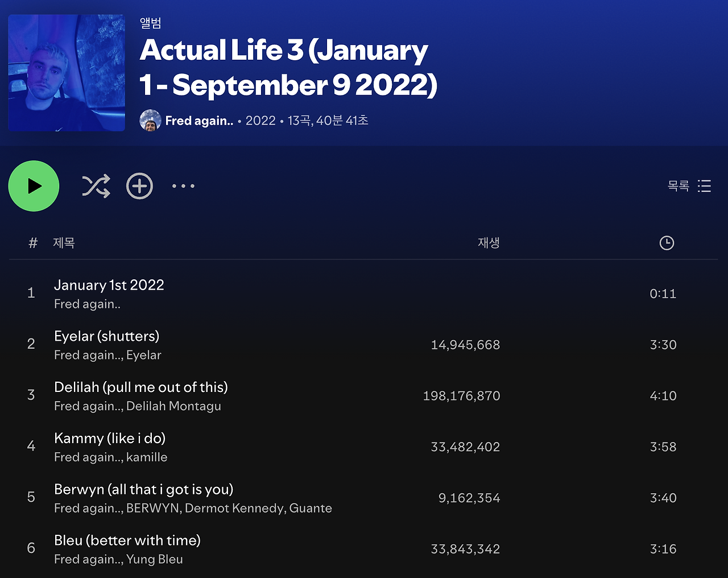Open the 목록 view options dropdown
This screenshot has width=728, height=578.
689,186
